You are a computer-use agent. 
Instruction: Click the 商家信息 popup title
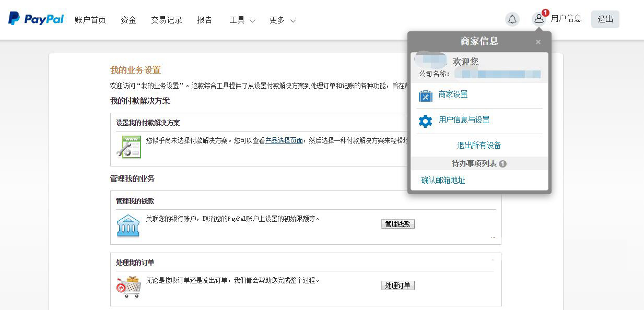pyautogui.click(x=479, y=41)
